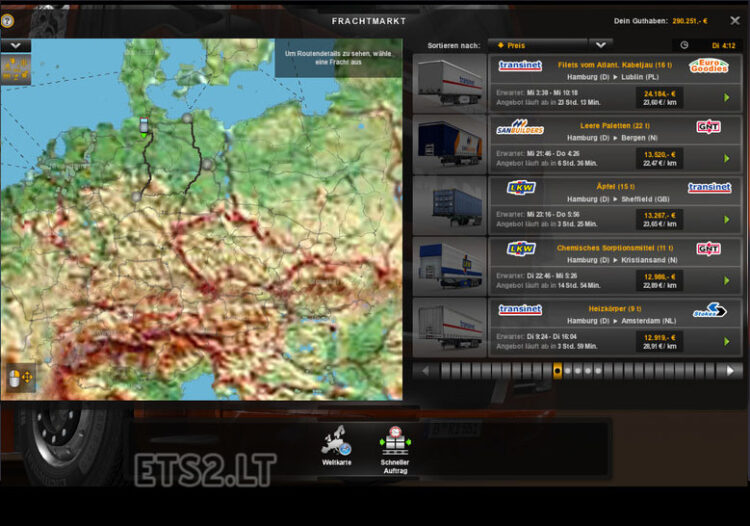Click LKW logo on Sorptionsmittel job
750x526 pixels.
(x=521, y=249)
